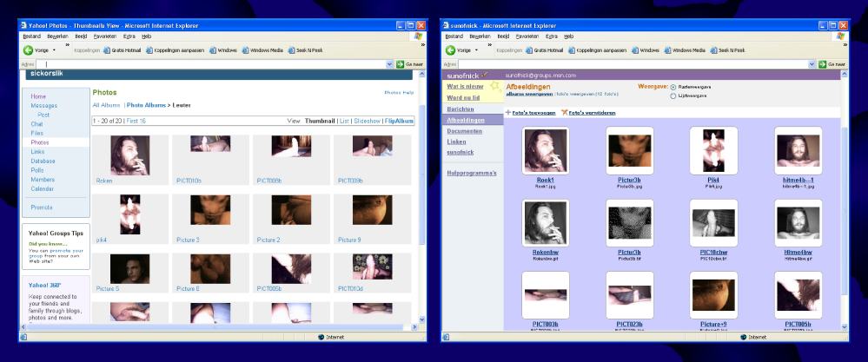
Task: Click Ga naar button in Yahoo Photos window
Action: 410,64
